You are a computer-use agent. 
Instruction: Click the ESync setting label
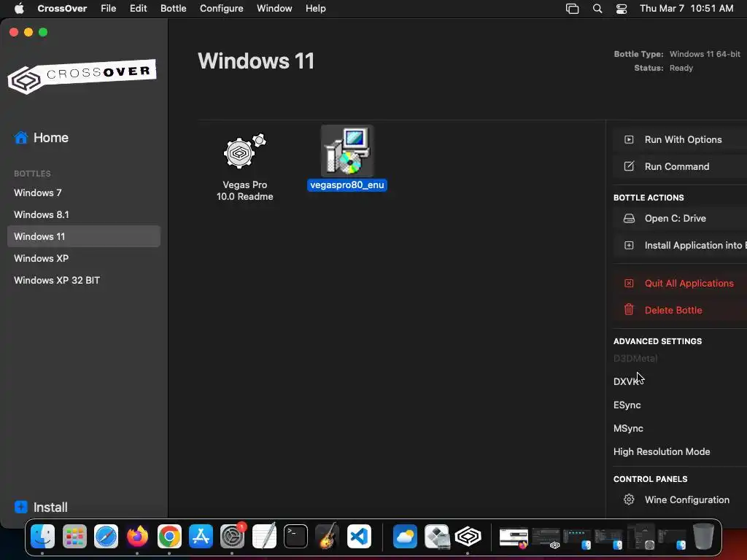(627, 405)
